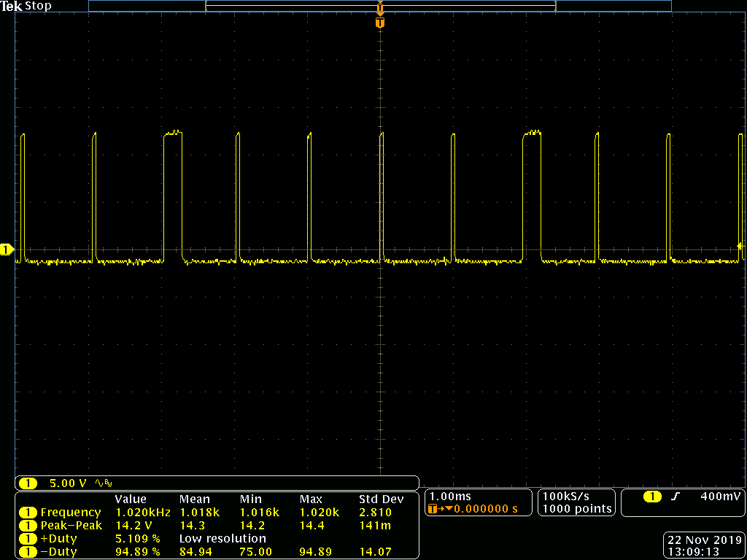Click the -Duty value 94.89 %
Screen dimensions: 747x560
(138, 553)
